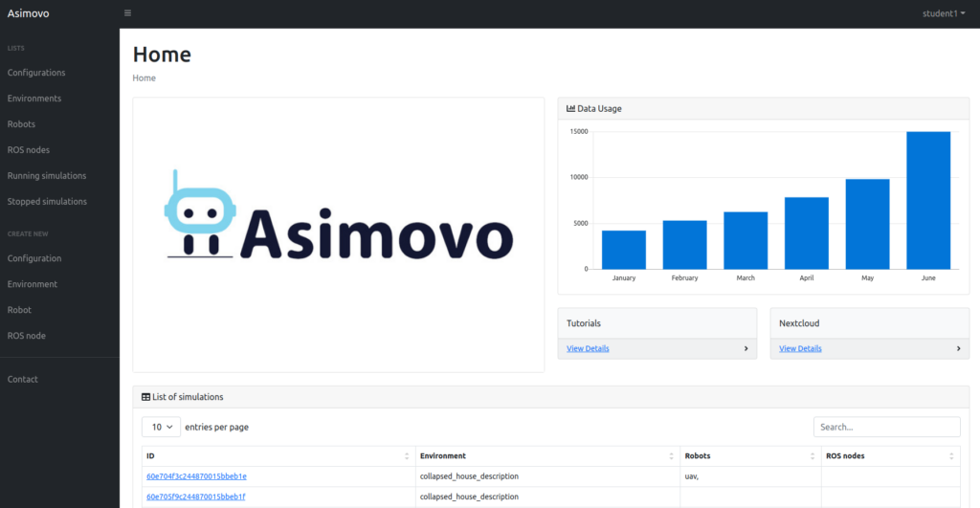Image resolution: width=980 pixels, height=508 pixels.
Task: Sort table by ROS nodes column arrows
Action: point(951,456)
